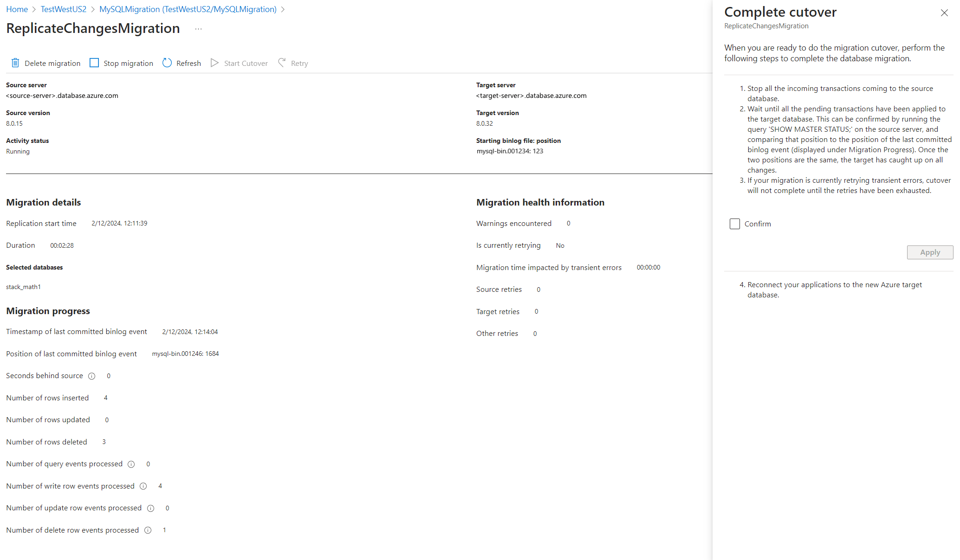
Task: Close the Complete cutover panel
Action: coord(944,13)
